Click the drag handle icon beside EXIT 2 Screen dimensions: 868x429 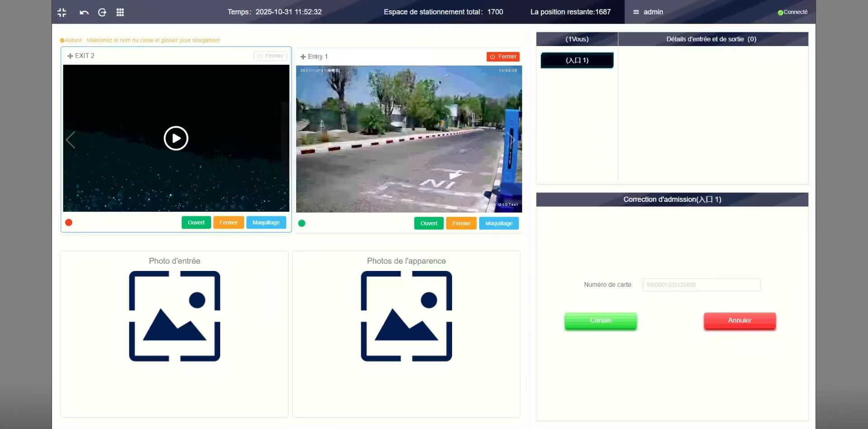[70, 56]
